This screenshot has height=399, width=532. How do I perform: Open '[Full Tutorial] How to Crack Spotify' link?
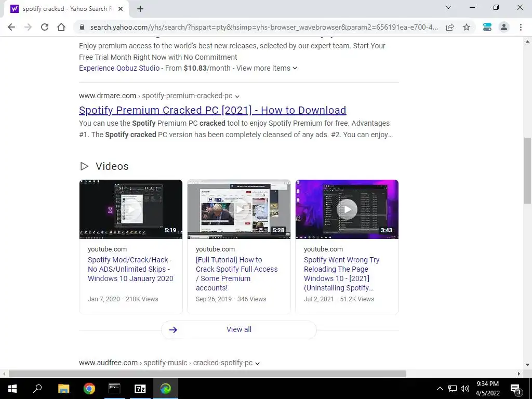(236, 274)
